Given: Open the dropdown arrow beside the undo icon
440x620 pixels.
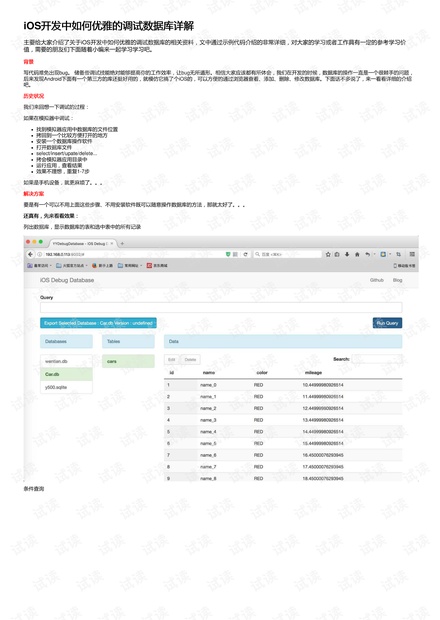Looking at the screenshot, I should (x=373, y=254).
